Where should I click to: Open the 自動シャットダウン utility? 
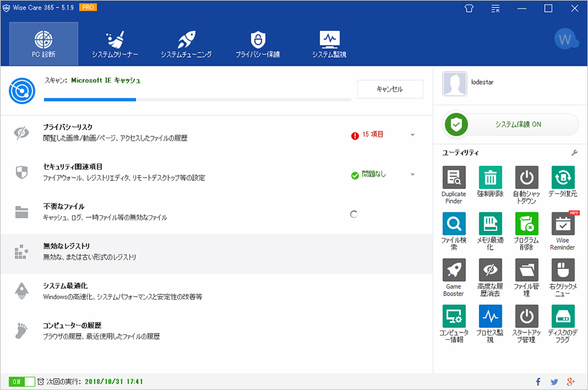tap(526, 178)
